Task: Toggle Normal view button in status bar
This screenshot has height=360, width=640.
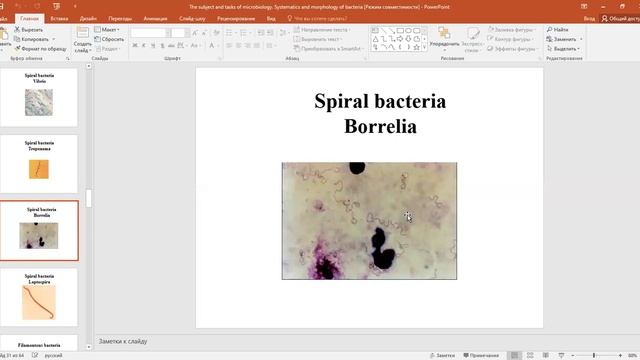Action: [514, 356]
